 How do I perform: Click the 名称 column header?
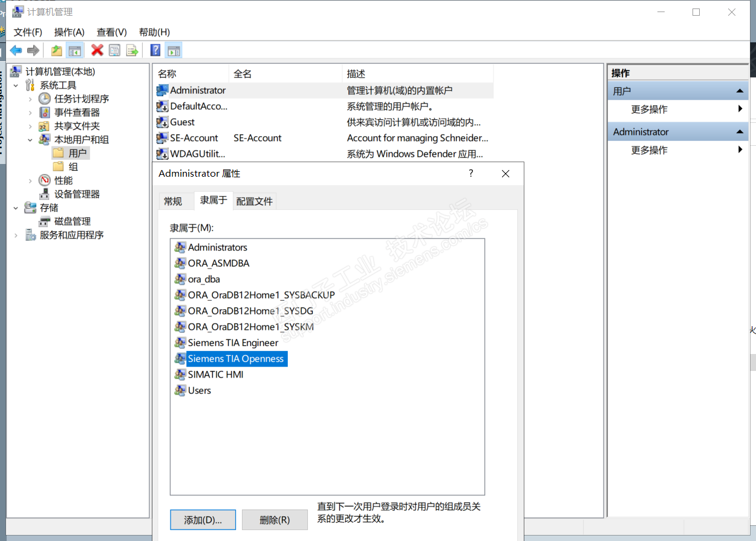coord(191,74)
